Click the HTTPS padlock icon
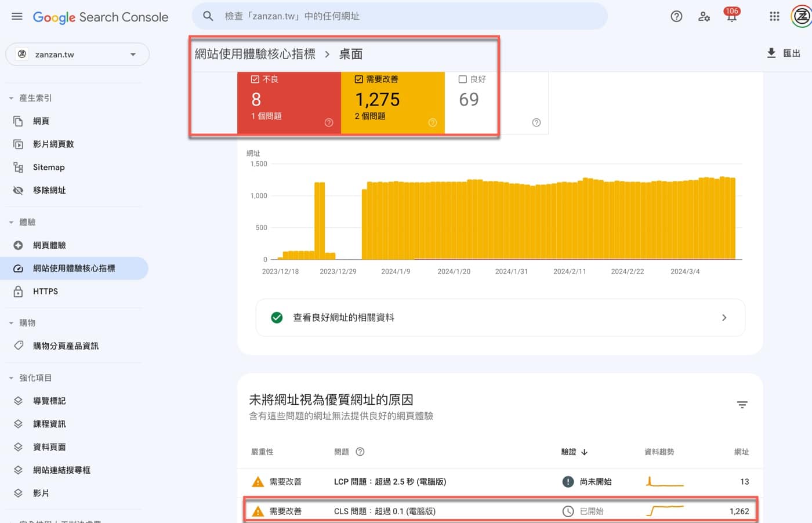This screenshot has height=523, width=812. [18, 291]
